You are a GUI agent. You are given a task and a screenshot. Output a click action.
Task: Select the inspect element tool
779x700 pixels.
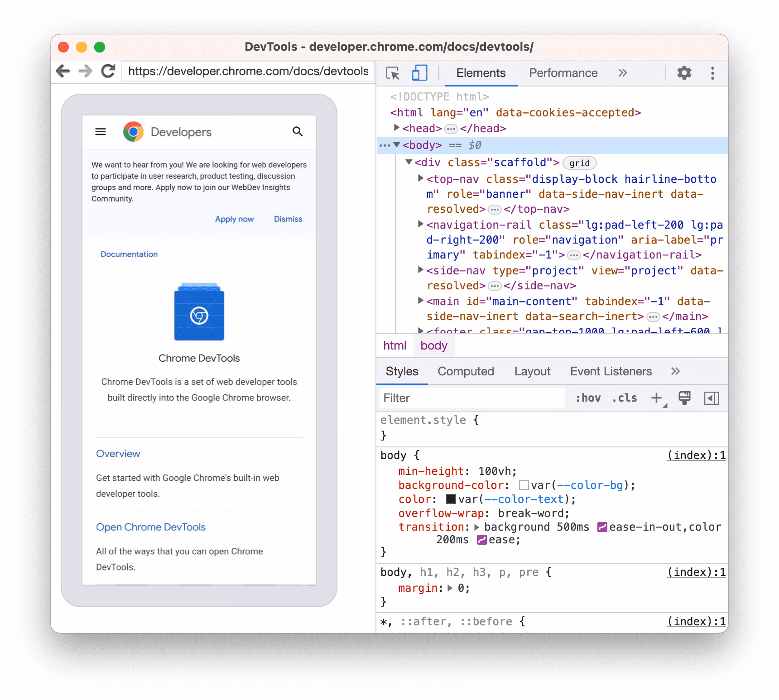tap(392, 73)
